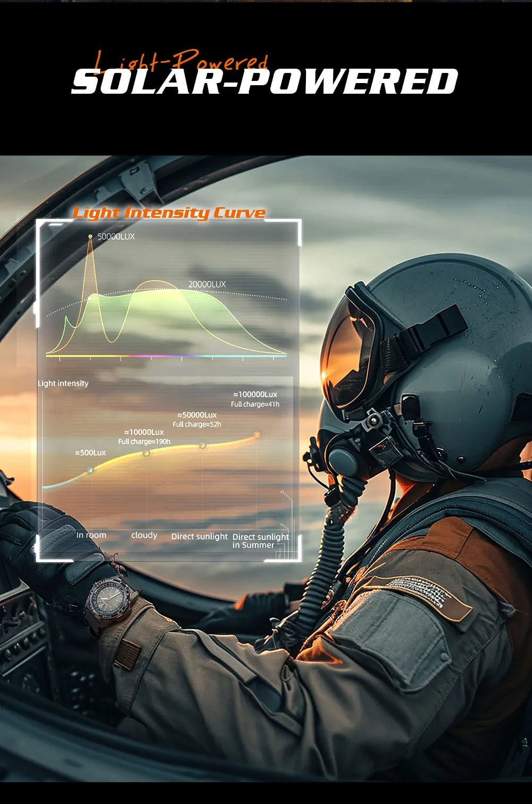Select the ≈500Lux data point
This screenshot has height=804, width=532.
pyautogui.click(x=90, y=470)
